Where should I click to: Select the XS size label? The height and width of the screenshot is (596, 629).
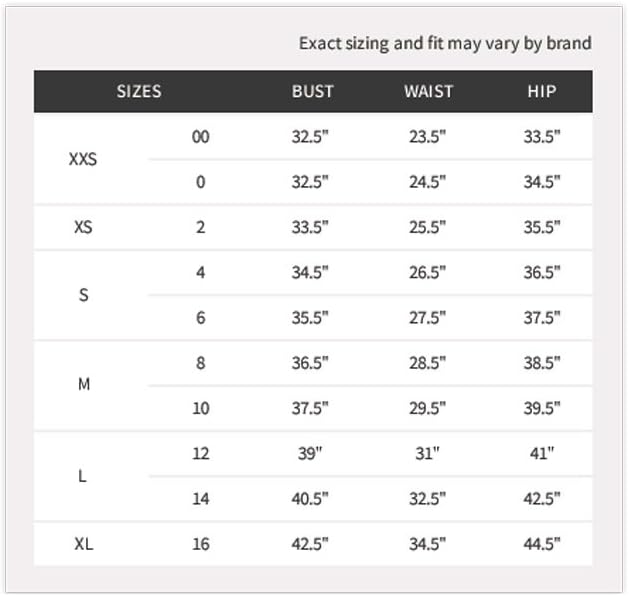tap(83, 227)
